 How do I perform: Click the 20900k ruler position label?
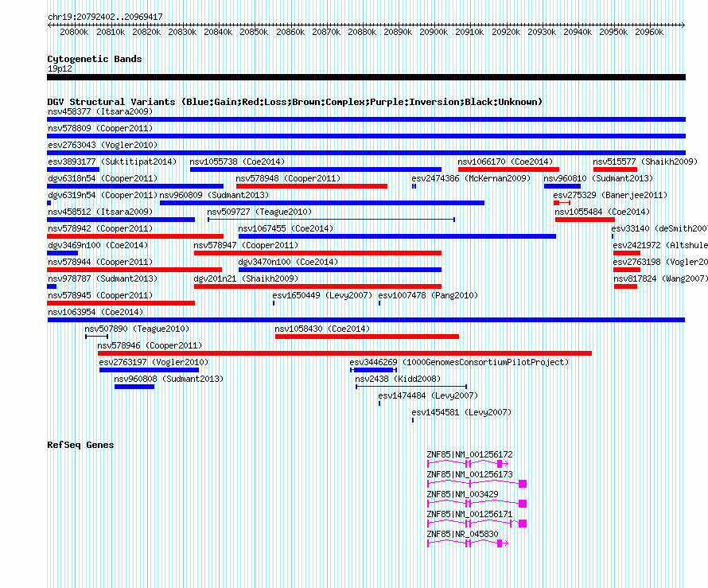[434, 32]
